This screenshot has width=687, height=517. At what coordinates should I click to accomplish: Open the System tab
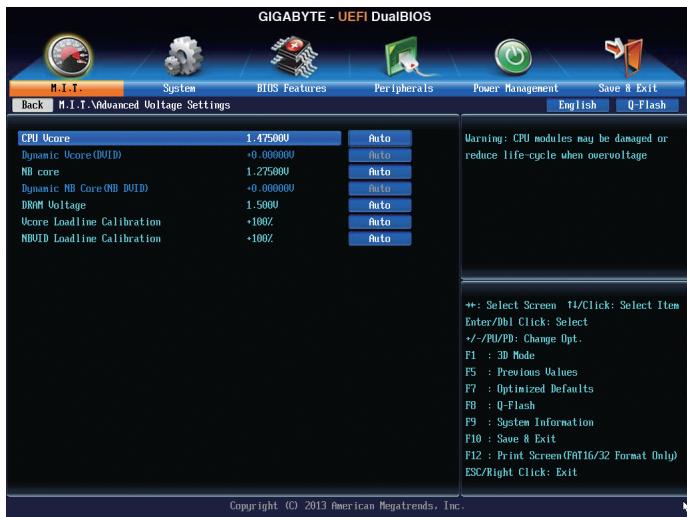pos(179,89)
